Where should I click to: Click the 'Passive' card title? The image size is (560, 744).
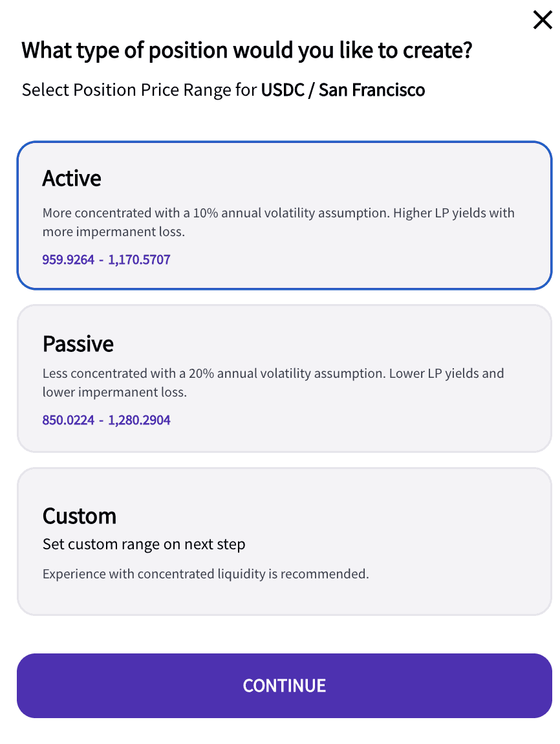(x=78, y=344)
